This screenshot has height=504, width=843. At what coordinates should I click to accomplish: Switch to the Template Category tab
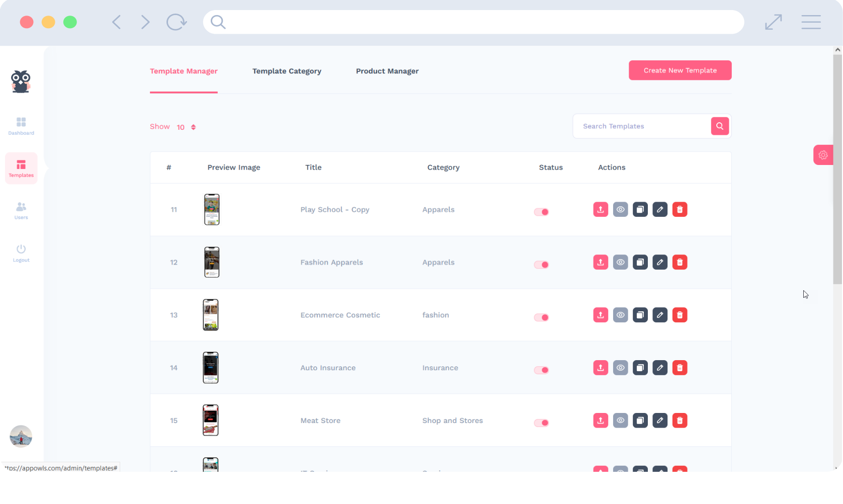287,71
